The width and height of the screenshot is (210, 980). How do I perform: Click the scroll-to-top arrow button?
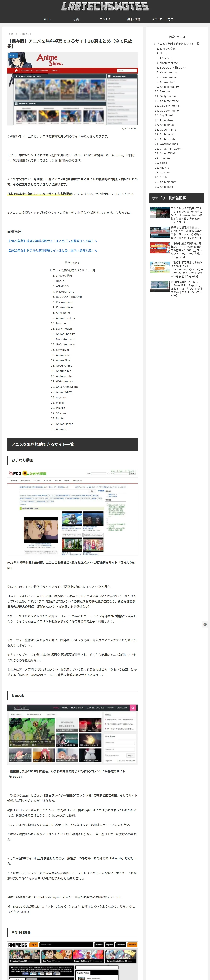click(x=205, y=624)
